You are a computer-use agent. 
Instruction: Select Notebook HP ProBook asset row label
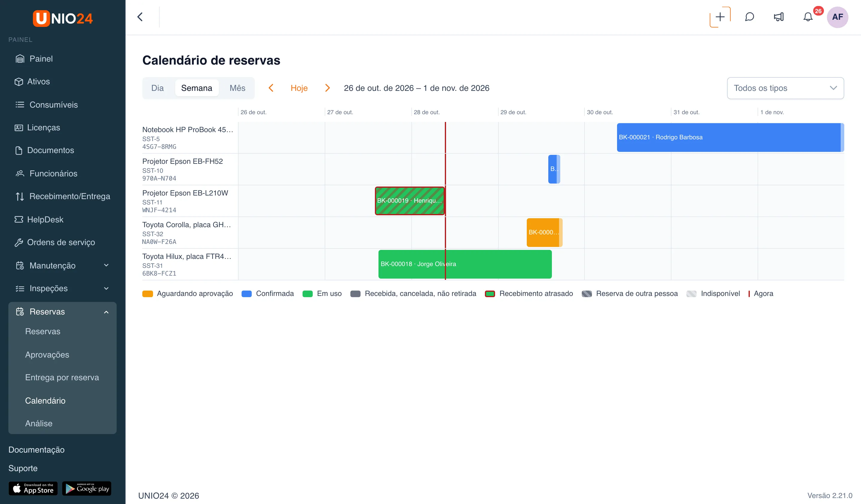point(187,130)
